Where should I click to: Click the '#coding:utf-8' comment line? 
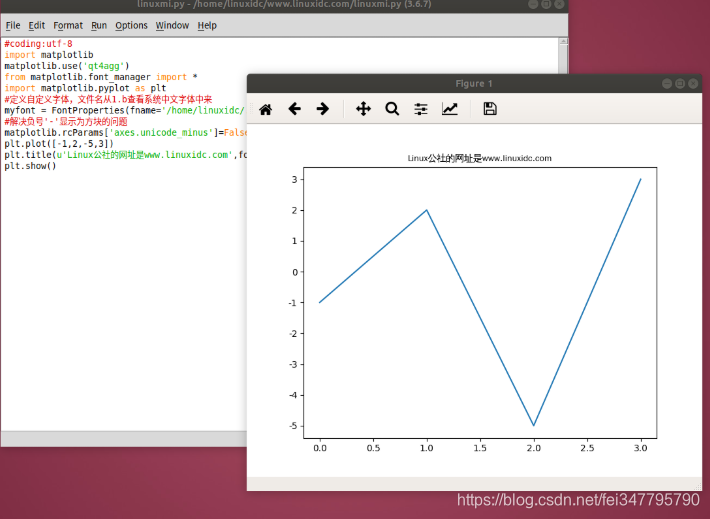(x=38, y=44)
